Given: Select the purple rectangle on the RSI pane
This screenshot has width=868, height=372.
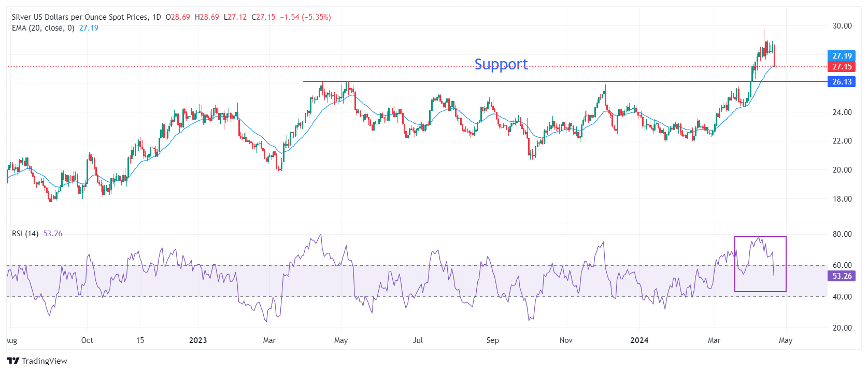Looking at the screenshot, I should point(760,237).
